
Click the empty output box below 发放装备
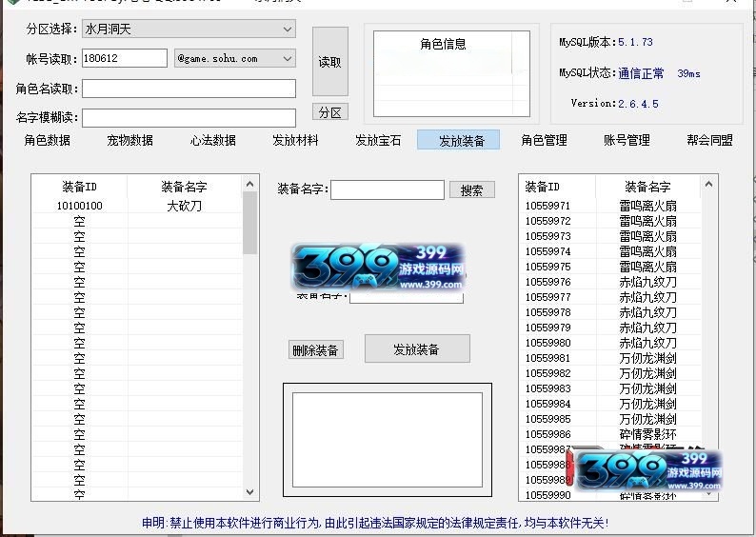coord(388,440)
